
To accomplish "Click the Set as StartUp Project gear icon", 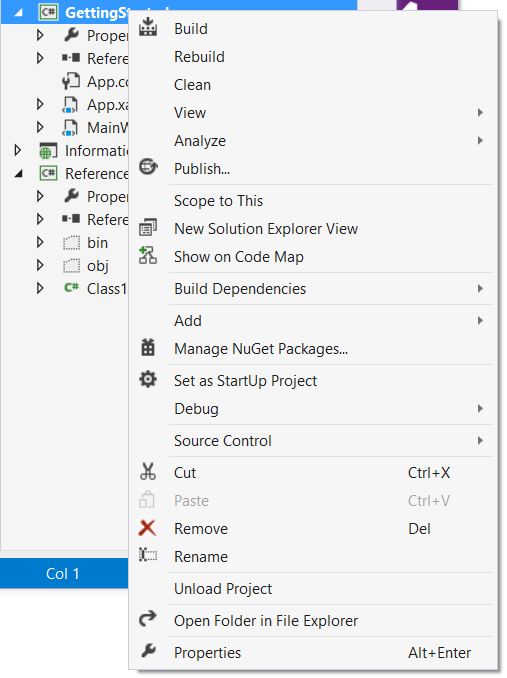I will 148,379.
